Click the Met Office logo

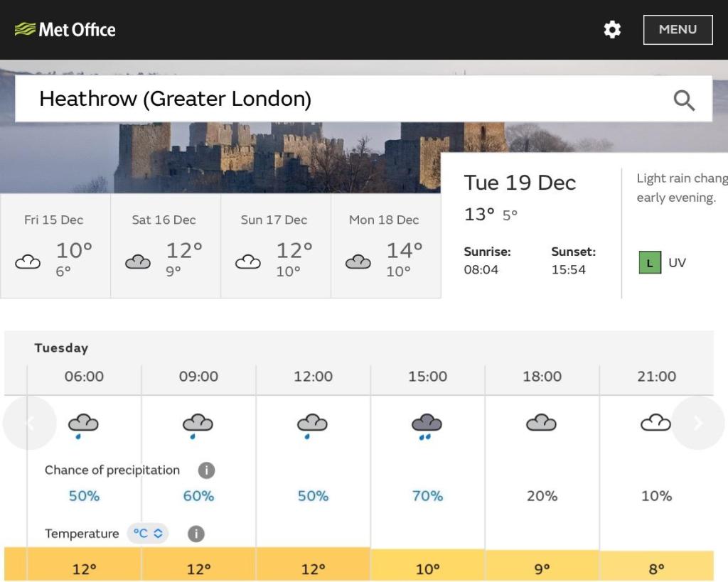tap(65, 30)
